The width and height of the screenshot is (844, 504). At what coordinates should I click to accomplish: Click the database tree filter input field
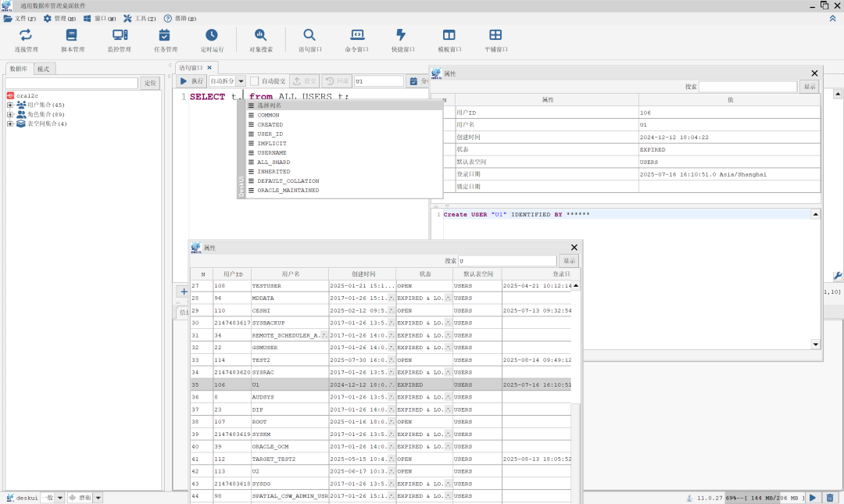[x=72, y=83]
